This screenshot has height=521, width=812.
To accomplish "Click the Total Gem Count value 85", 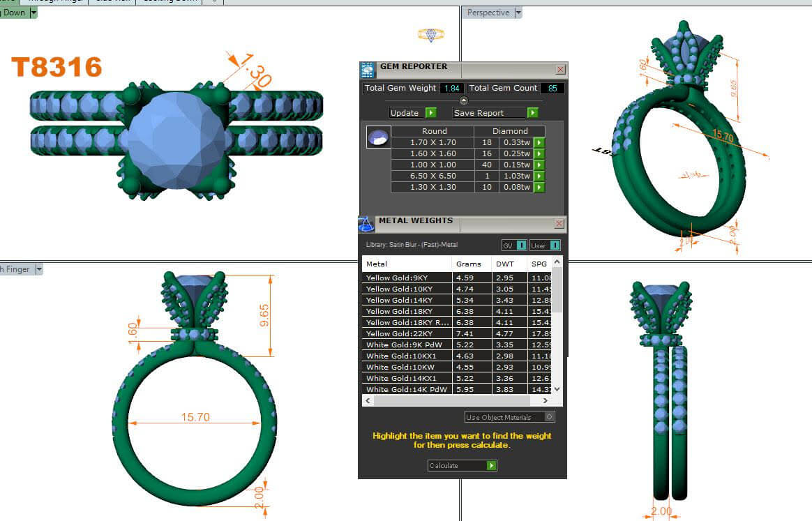I will [x=552, y=88].
